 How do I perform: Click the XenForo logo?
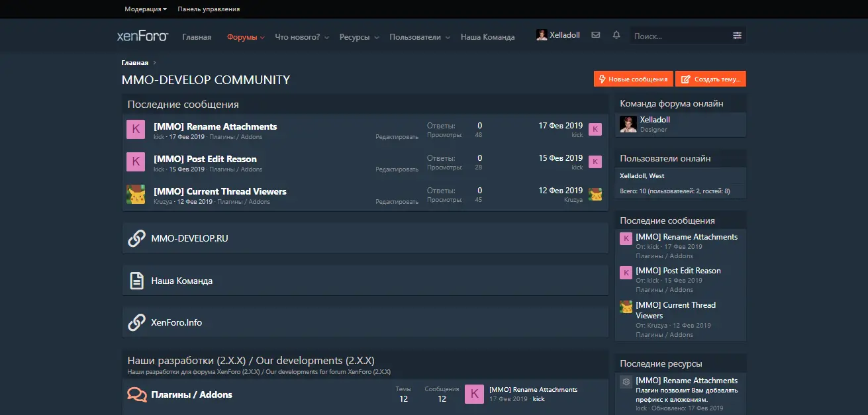click(142, 36)
